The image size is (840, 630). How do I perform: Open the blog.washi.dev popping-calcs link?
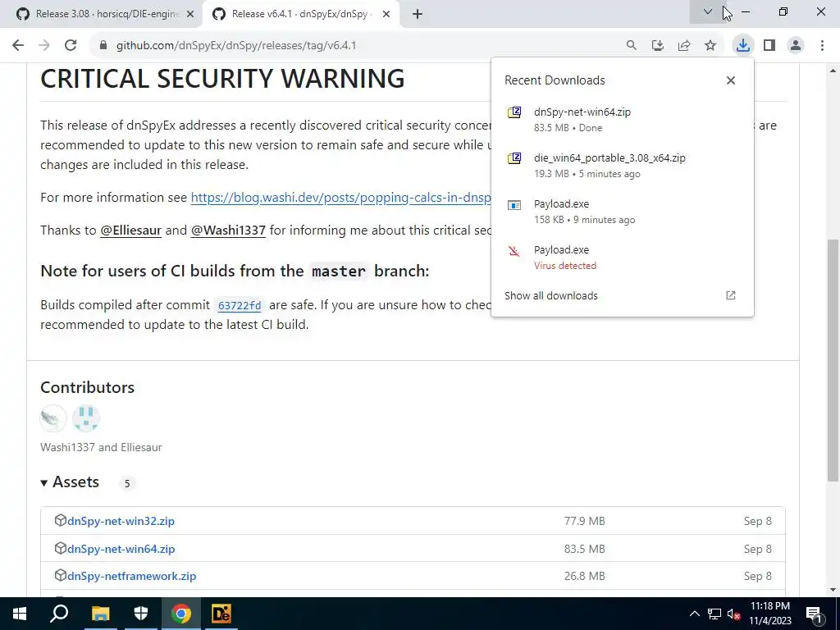(340, 197)
